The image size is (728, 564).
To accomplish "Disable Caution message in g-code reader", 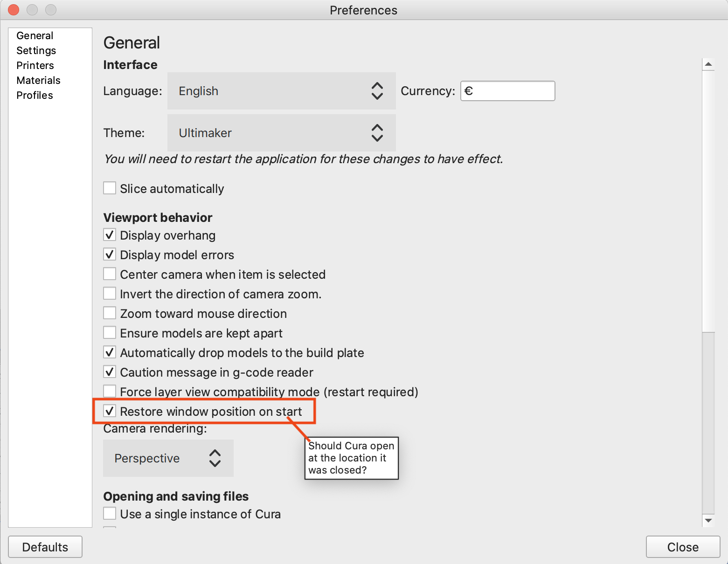I will click(x=110, y=372).
